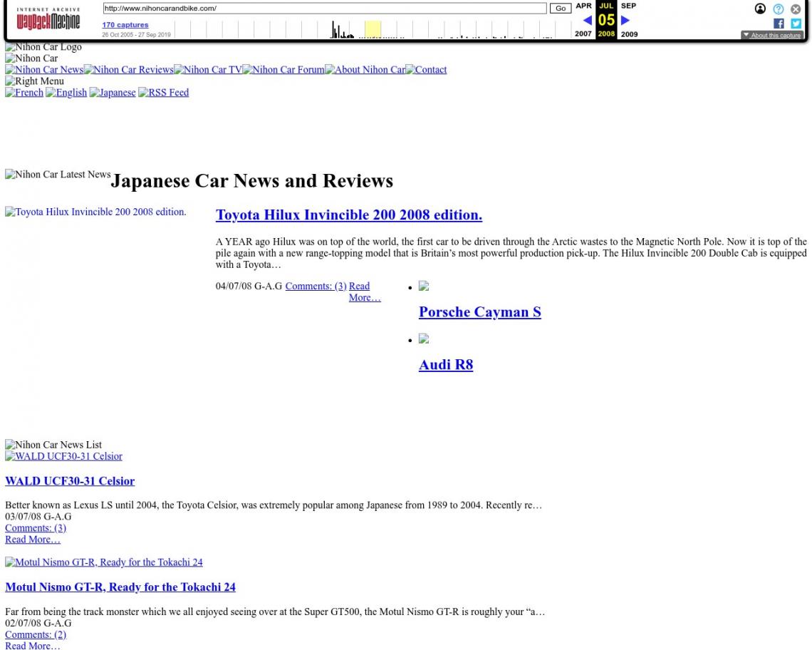
Task: Click Toyota Hilux Invincible thumbnail image
Action: (95, 212)
